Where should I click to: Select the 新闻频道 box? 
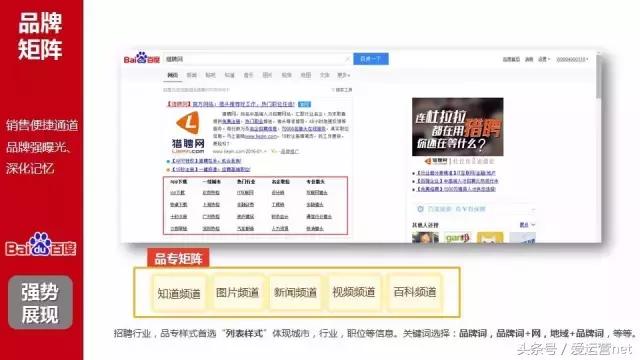(x=295, y=293)
